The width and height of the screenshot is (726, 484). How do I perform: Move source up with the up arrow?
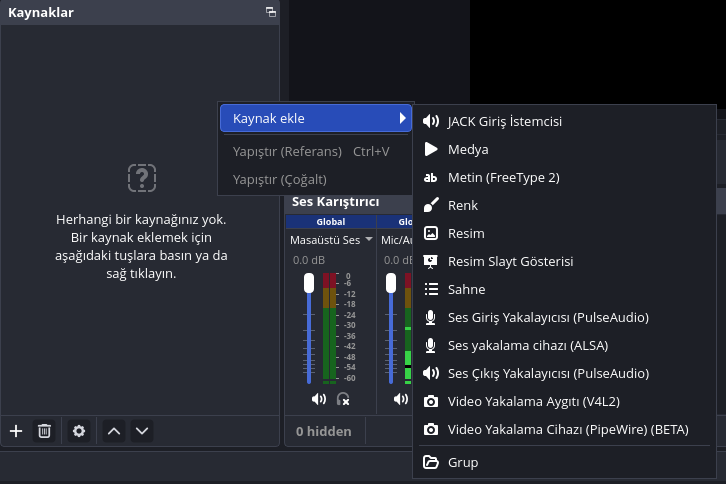(114, 431)
